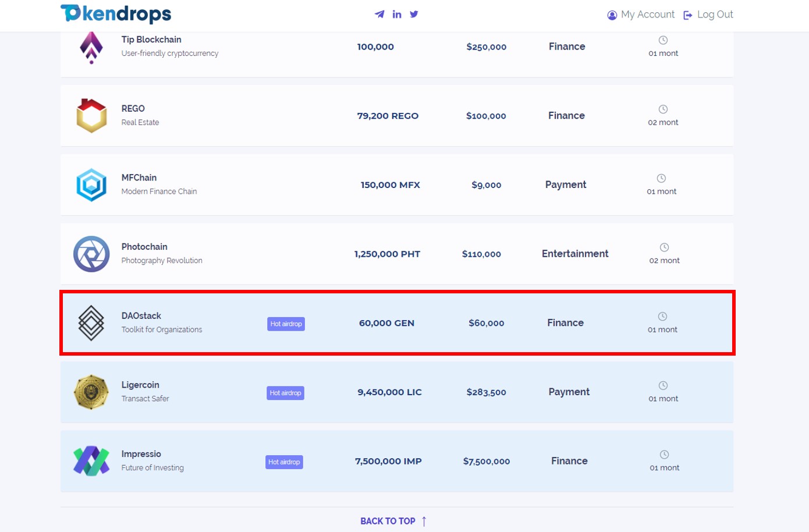Open the LinkedIn social icon
Image resolution: width=809 pixels, height=532 pixels.
(x=397, y=14)
